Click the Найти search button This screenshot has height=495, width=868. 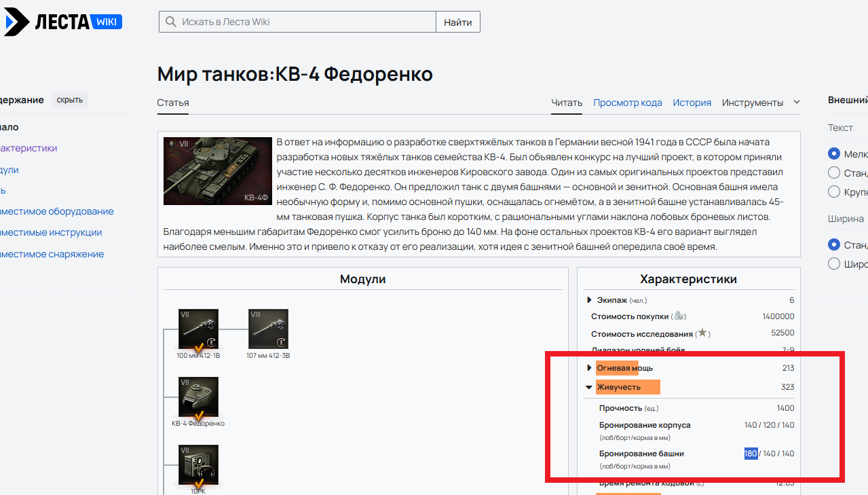tap(458, 22)
